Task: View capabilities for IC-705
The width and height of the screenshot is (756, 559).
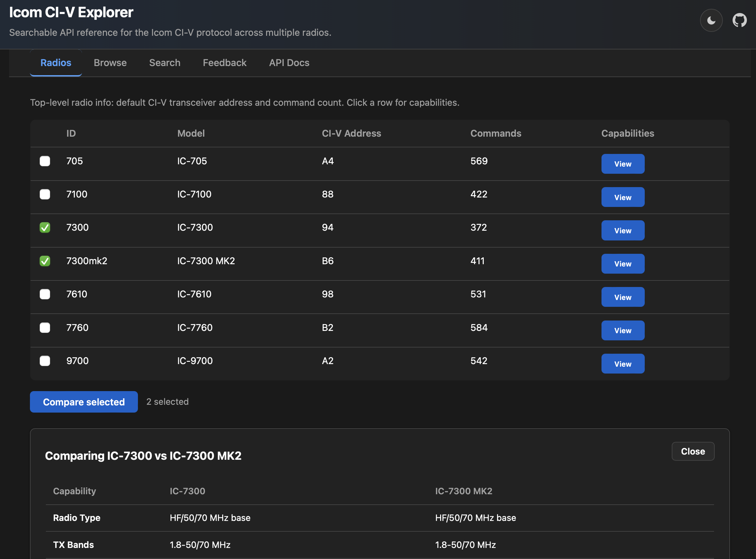Action: point(623,164)
